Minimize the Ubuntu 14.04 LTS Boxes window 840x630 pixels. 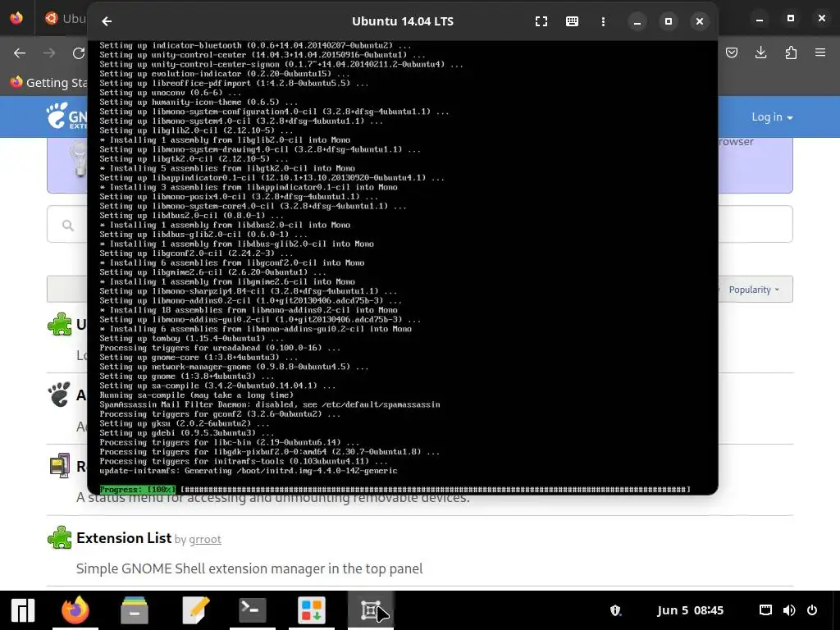637,21
